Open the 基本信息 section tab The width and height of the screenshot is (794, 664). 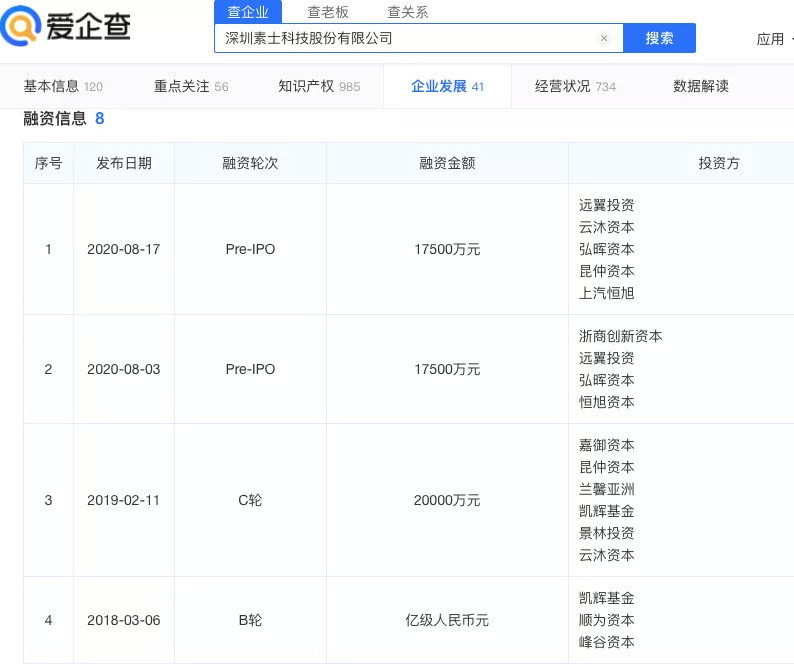pos(63,86)
